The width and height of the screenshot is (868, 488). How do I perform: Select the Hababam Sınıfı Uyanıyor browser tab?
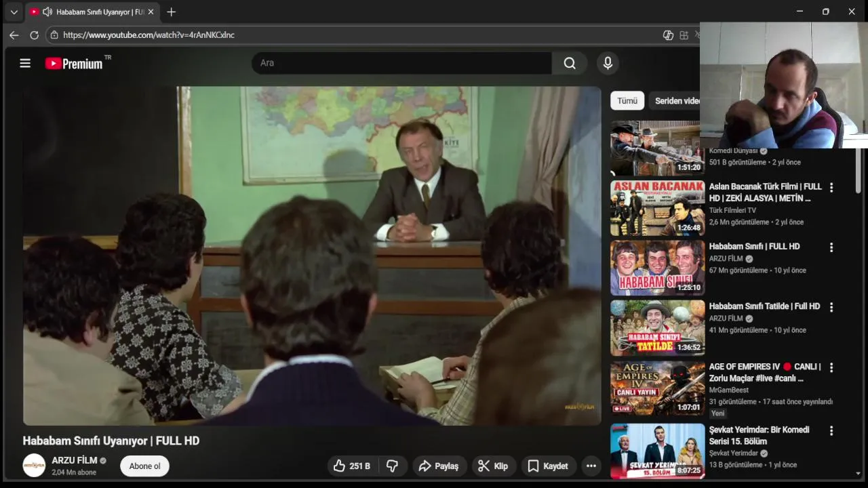click(x=92, y=12)
